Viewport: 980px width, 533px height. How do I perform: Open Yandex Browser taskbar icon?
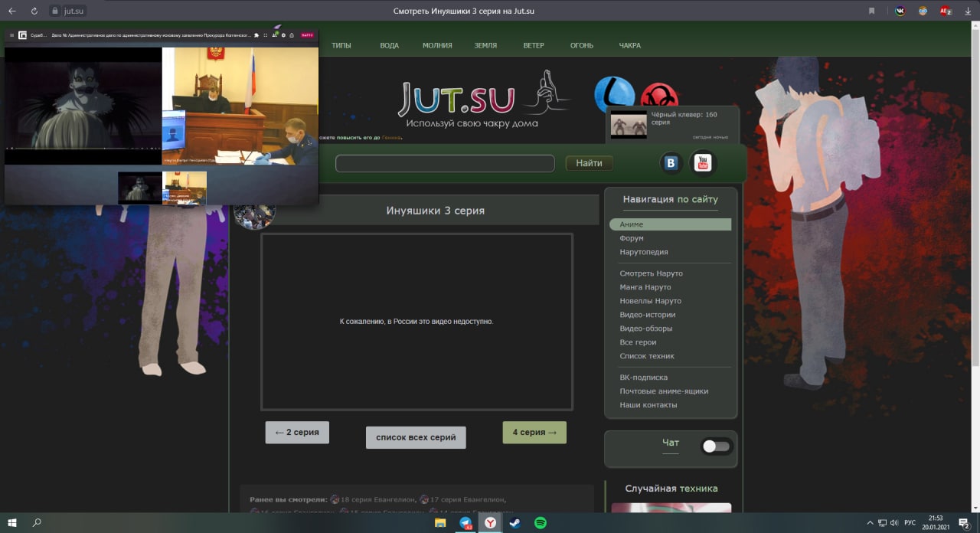pyautogui.click(x=490, y=522)
